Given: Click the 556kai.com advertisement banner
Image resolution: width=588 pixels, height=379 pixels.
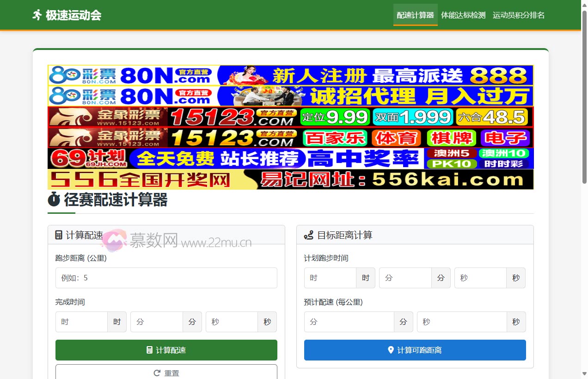Looking at the screenshot, I should (290, 180).
